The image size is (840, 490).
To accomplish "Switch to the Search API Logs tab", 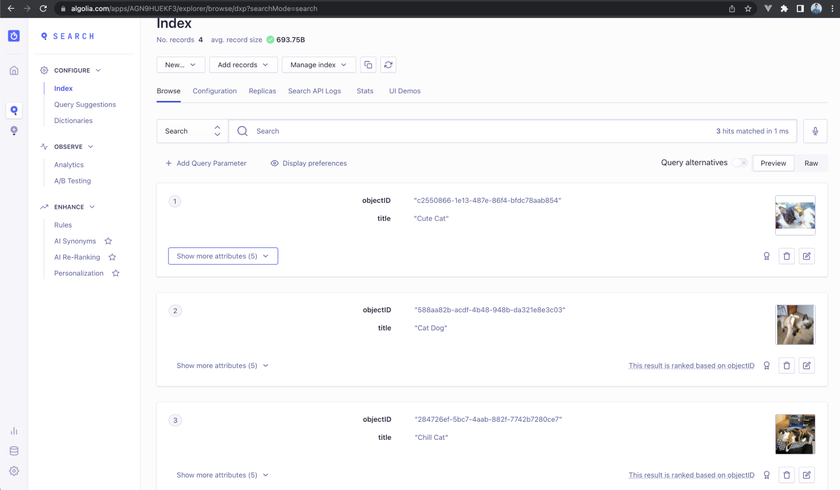I will click(x=314, y=91).
